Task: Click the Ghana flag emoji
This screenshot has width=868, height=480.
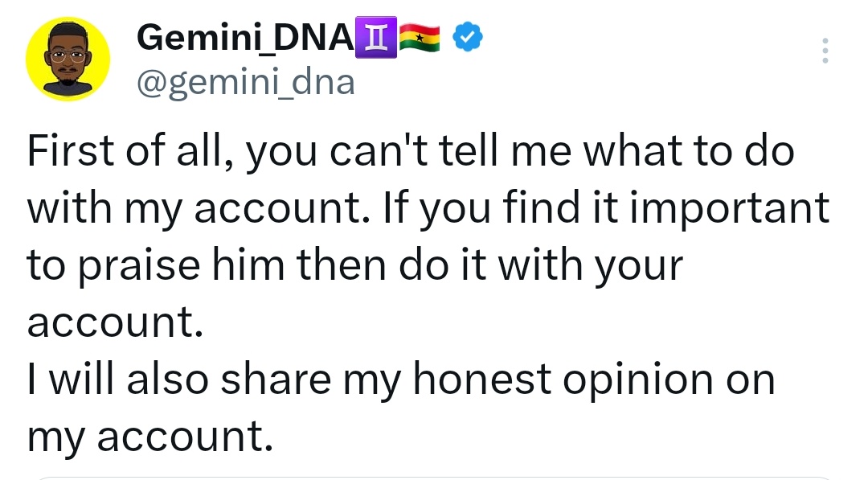Action: [x=420, y=38]
